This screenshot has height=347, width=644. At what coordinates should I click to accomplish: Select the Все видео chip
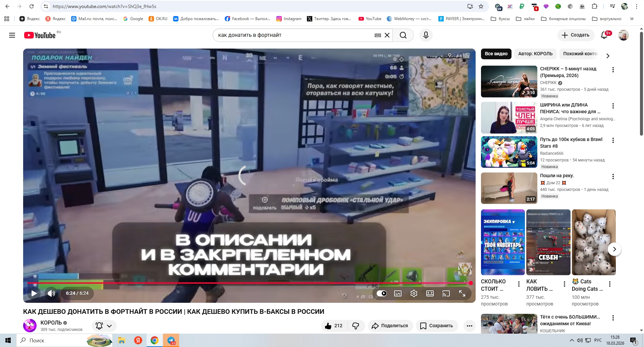click(496, 54)
